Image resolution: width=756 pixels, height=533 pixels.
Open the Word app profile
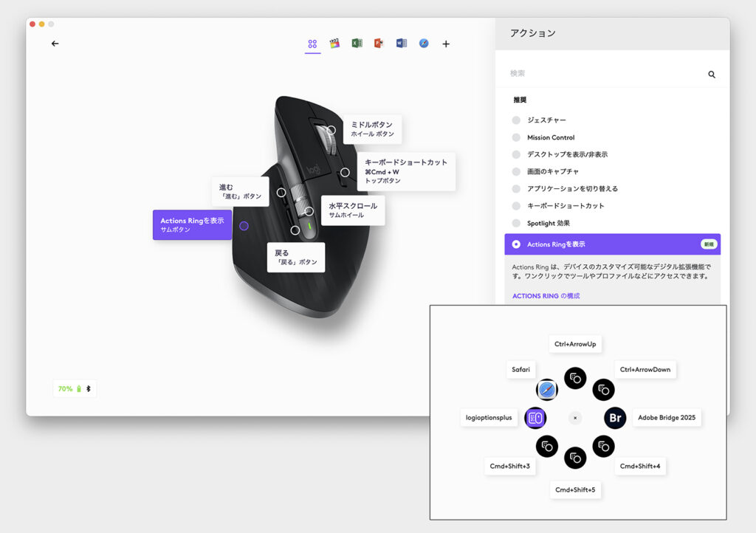pos(401,44)
